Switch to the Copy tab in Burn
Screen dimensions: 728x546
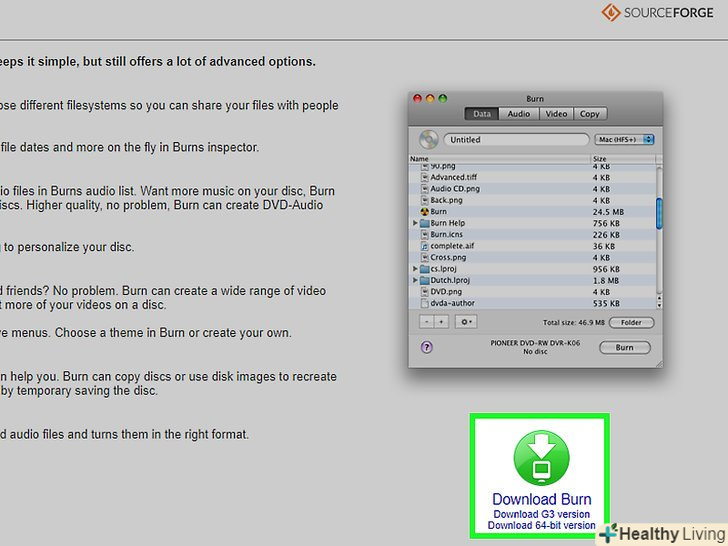[590, 114]
